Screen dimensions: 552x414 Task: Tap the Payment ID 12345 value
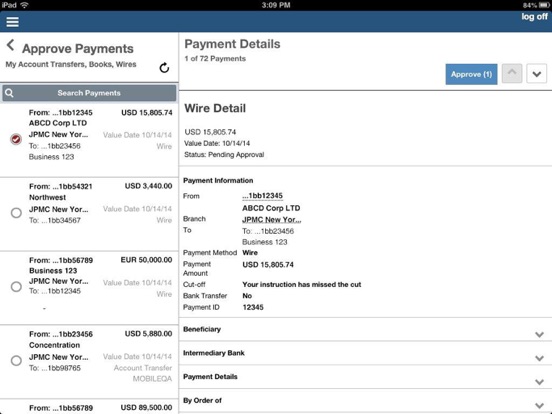(253, 307)
